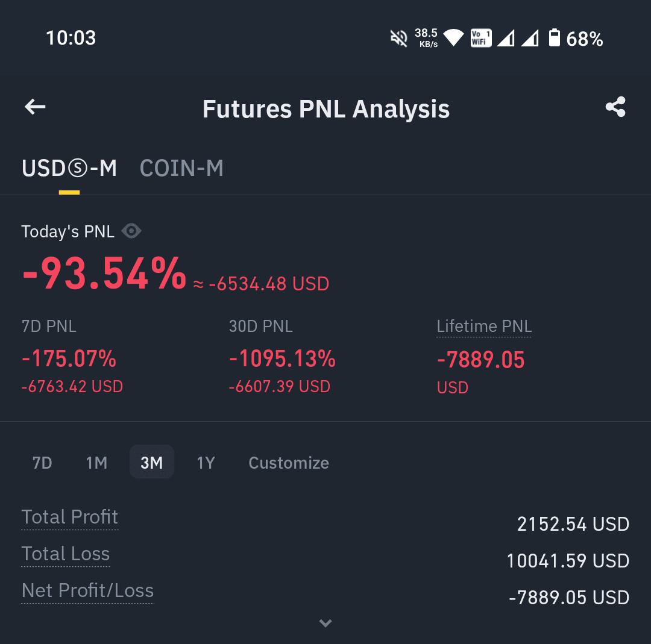This screenshot has height=644, width=651.
Task: Tap the VoWiFi status indicator
Action: point(481,38)
